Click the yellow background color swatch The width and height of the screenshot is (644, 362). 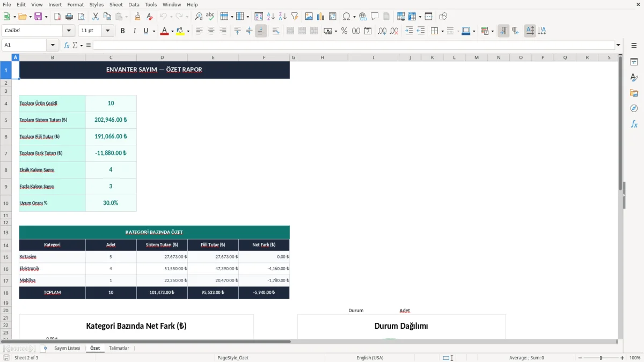coord(180,31)
